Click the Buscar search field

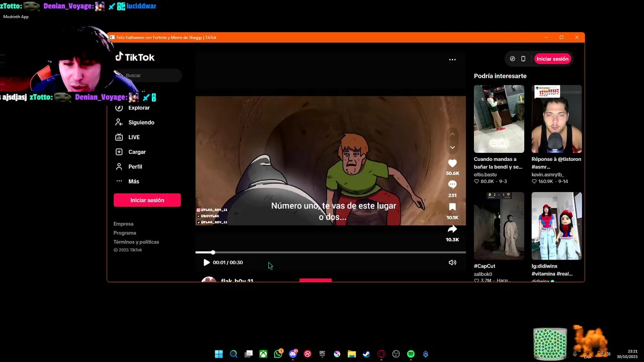click(147, 75)
